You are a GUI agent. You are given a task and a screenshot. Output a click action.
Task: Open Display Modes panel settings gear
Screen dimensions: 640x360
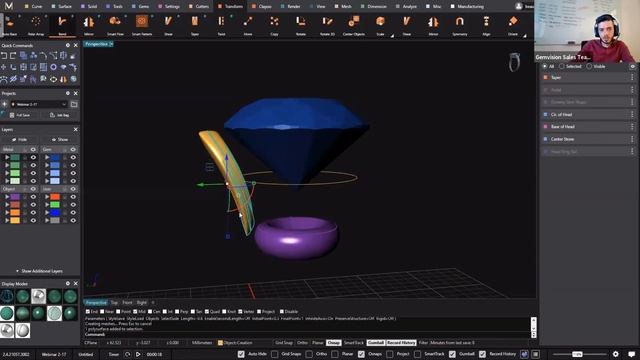[x=68, y=283]
